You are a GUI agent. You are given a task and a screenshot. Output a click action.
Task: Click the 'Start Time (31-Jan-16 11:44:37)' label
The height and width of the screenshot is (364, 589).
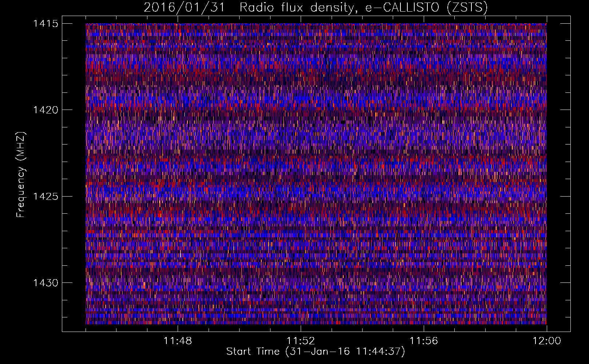[x=316, y=352]
